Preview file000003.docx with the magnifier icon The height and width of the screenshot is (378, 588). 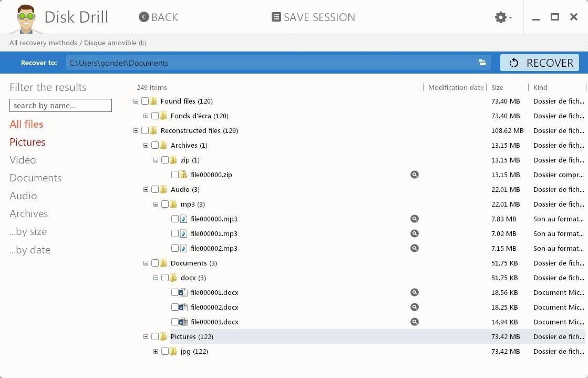pyautogui.click(x=415, y=322)
